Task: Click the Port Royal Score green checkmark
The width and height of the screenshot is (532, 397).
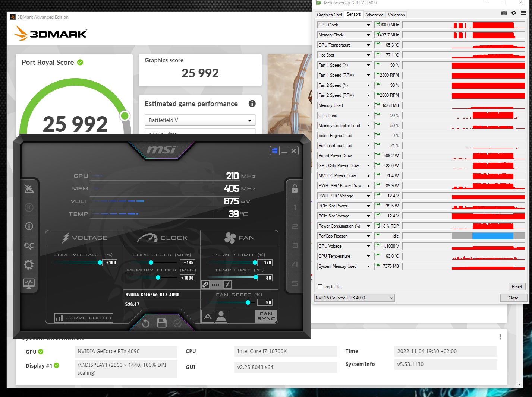Action: (x=80, y=62)
